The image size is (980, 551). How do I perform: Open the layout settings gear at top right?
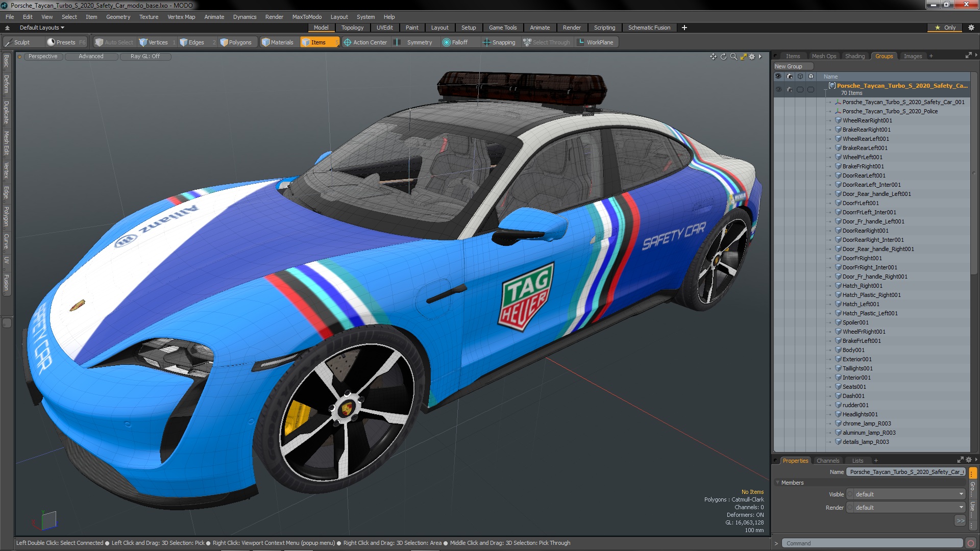[x=971, y=28]
